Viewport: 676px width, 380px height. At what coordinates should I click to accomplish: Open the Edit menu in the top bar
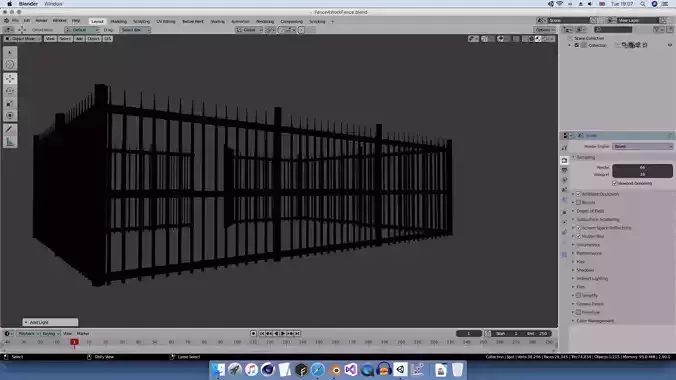tap(27, 21)
